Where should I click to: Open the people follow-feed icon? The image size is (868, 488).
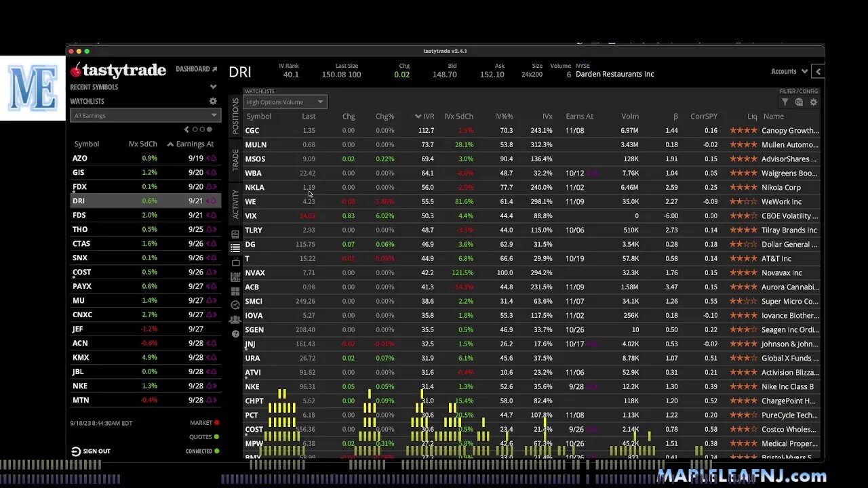(x=235, y=319)
